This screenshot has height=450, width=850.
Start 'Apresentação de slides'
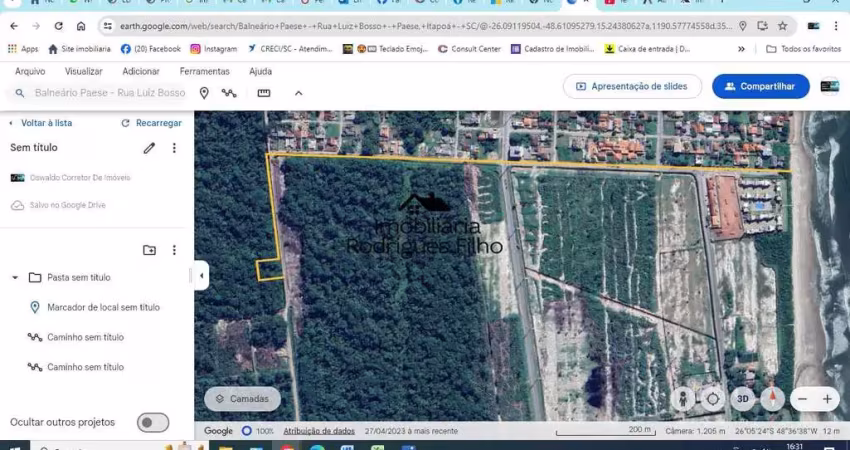click(x=632, y=87)
